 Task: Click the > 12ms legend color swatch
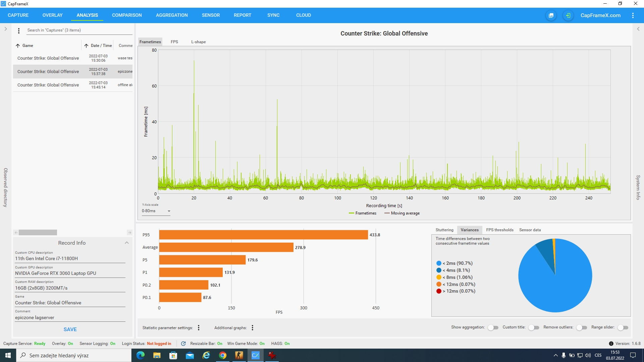tap(439, 291)
